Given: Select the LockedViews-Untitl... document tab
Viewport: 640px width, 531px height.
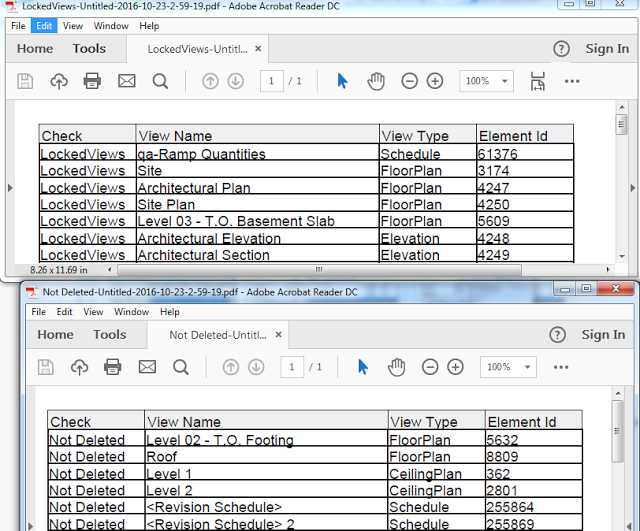Looking at the screenshot, I should tap(197, 49).
